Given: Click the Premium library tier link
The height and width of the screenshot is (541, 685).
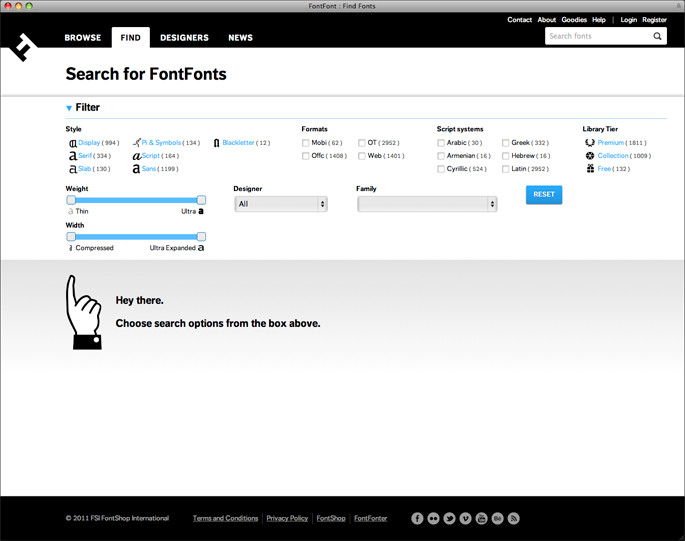Looking at the screenshot, I should click(x=611, y=143).
